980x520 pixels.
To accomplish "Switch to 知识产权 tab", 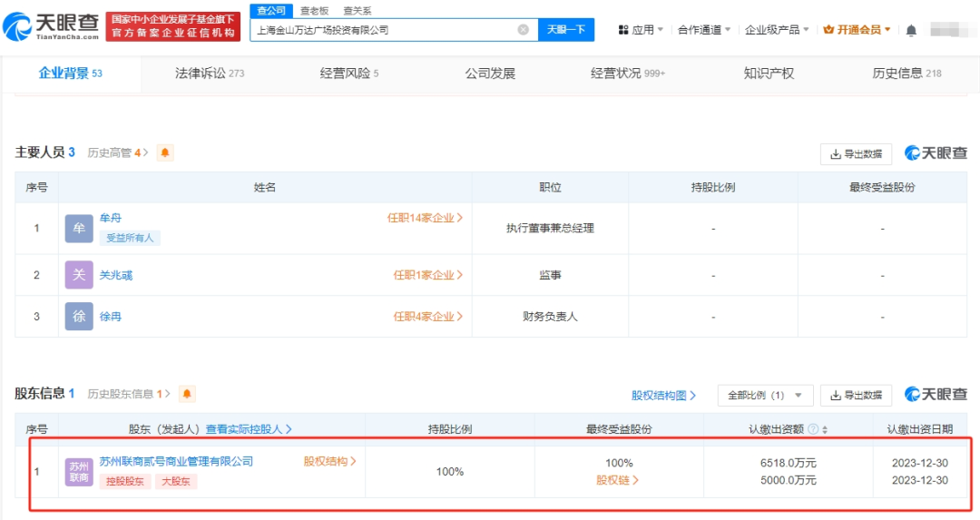I will coord(769,74).
